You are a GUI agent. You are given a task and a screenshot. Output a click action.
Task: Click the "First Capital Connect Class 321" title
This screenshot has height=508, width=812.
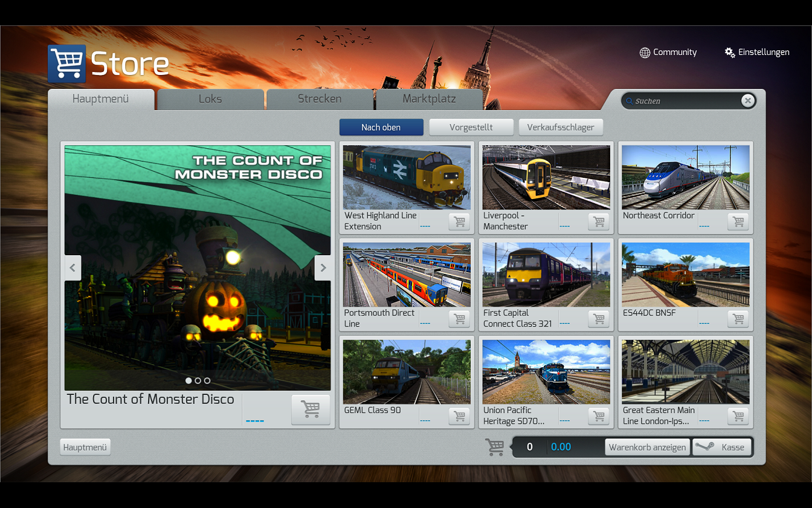pos(518,318)
